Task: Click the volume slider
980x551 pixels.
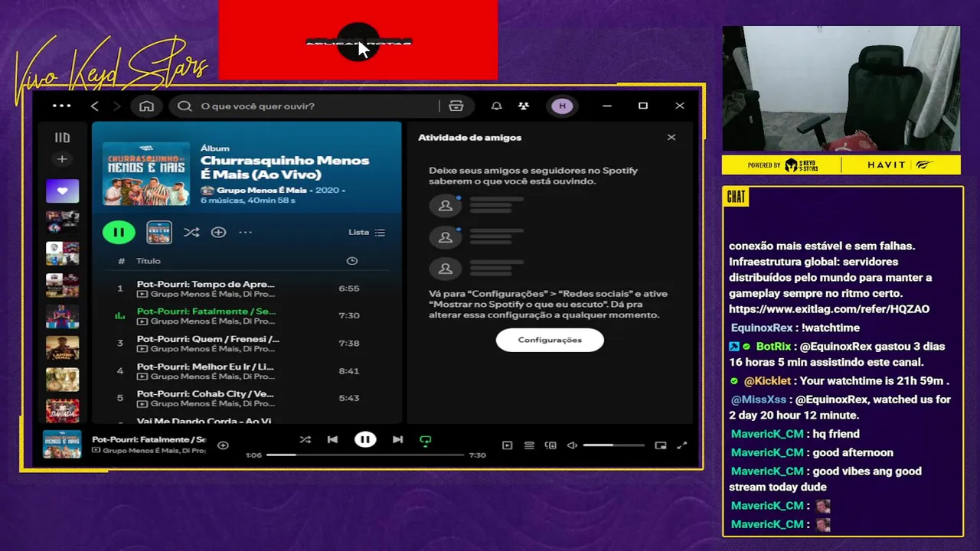Action: click(613, 445)
